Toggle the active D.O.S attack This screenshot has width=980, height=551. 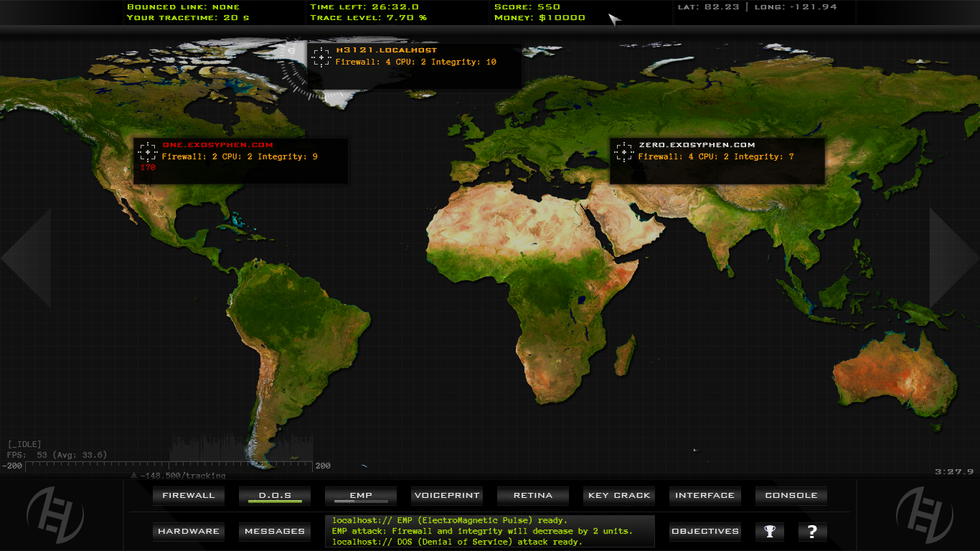click(x=274, y=495)
